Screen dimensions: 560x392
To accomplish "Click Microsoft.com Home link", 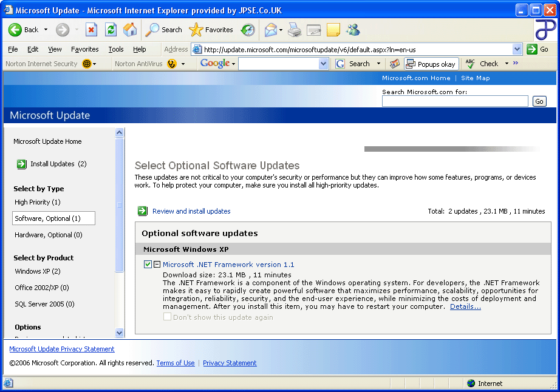I will point(416,78).
